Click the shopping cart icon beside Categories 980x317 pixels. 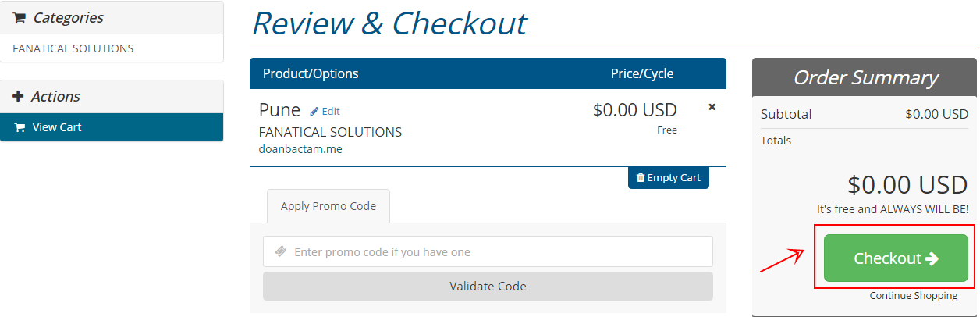[20, 18]
